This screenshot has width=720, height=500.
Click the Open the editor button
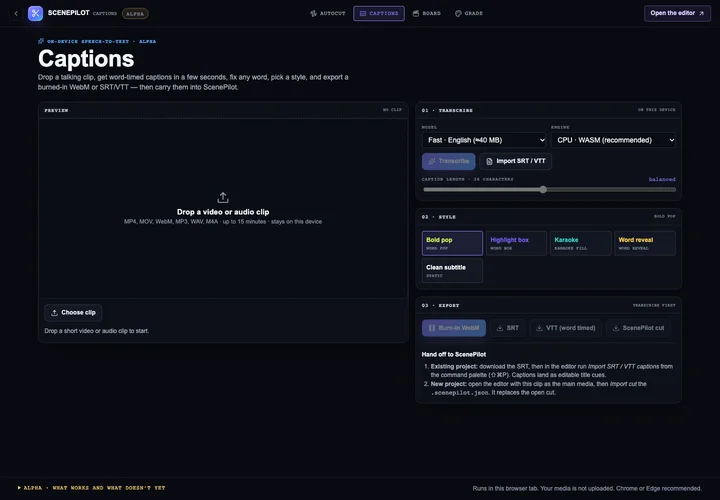(677, 13)
